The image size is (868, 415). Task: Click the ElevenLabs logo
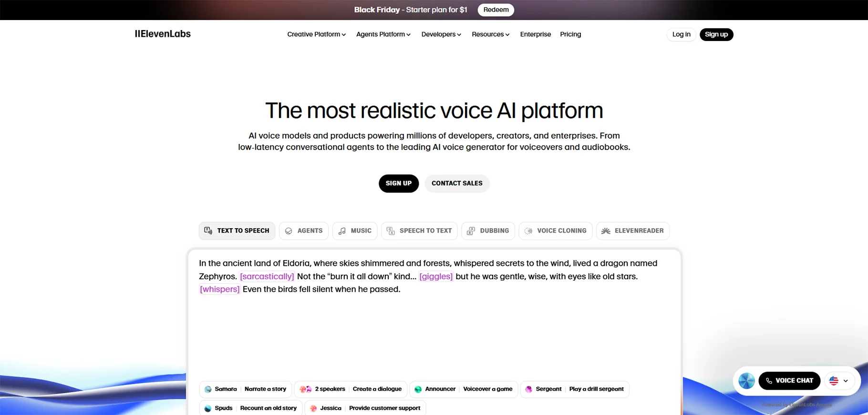163,34
